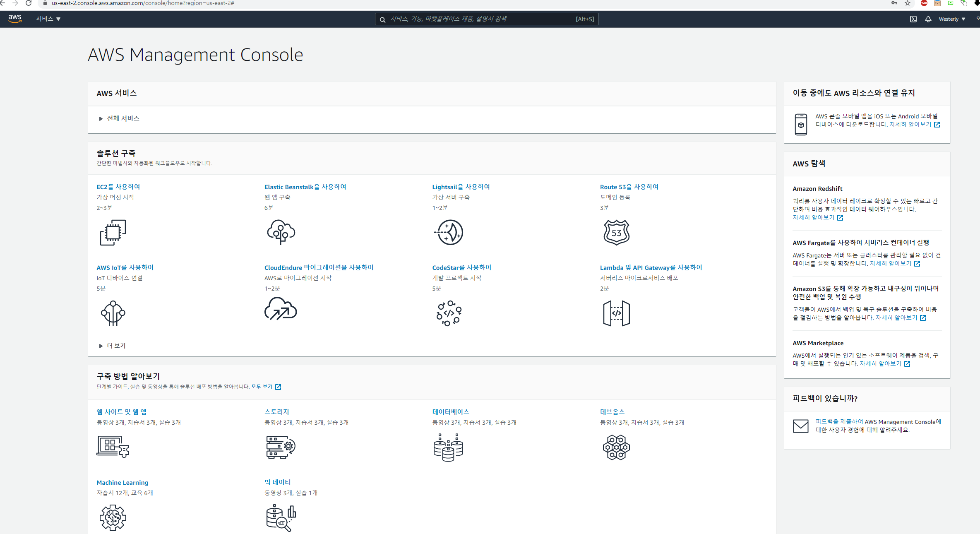Open the EC2를 사용하여 link

point(118,187)
